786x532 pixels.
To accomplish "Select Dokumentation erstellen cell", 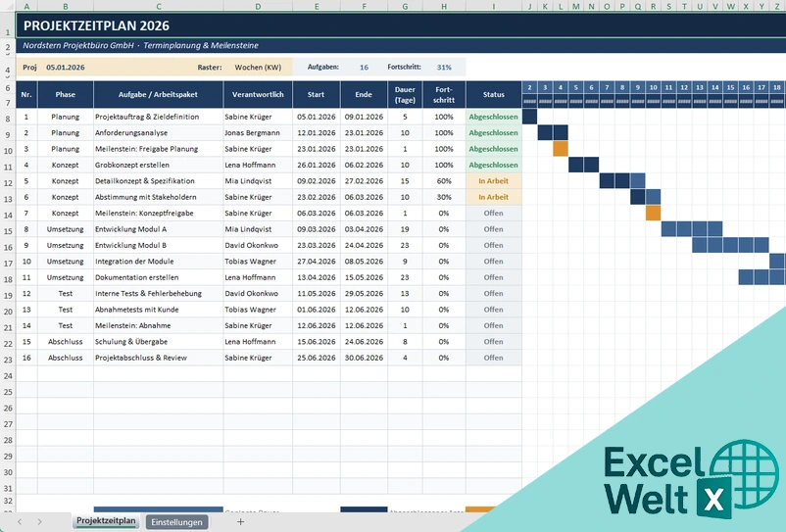I will [x=159, y=277].
